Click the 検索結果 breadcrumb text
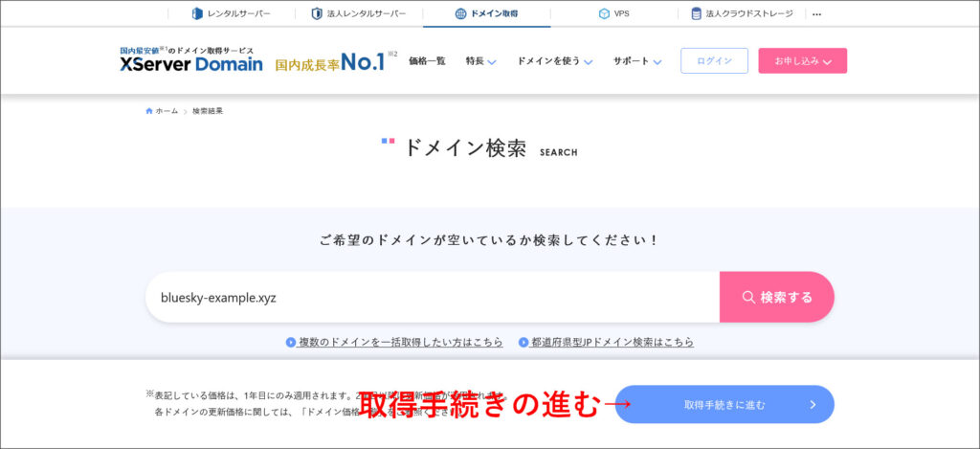Screen dimensions: 980x449 [208, 111]
